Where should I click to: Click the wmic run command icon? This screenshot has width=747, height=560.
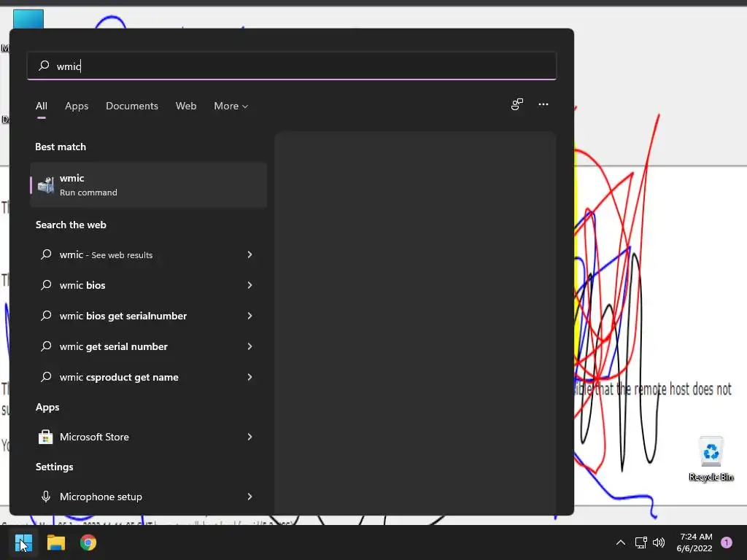pos(46,184)
